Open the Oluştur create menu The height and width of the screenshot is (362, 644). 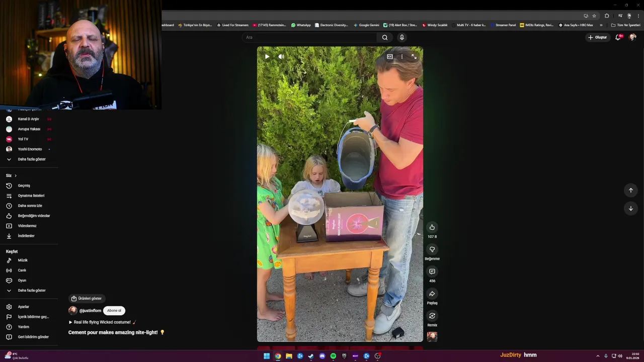597,37
